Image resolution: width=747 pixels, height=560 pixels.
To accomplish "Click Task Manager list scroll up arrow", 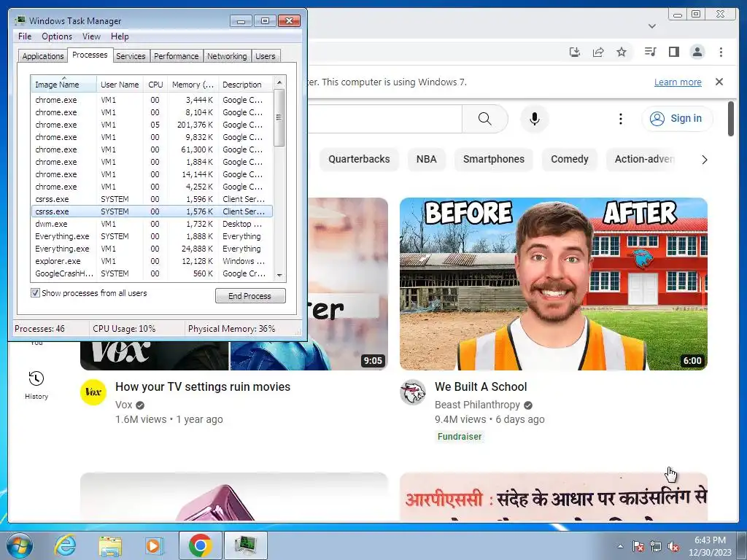I will point(279,82).
